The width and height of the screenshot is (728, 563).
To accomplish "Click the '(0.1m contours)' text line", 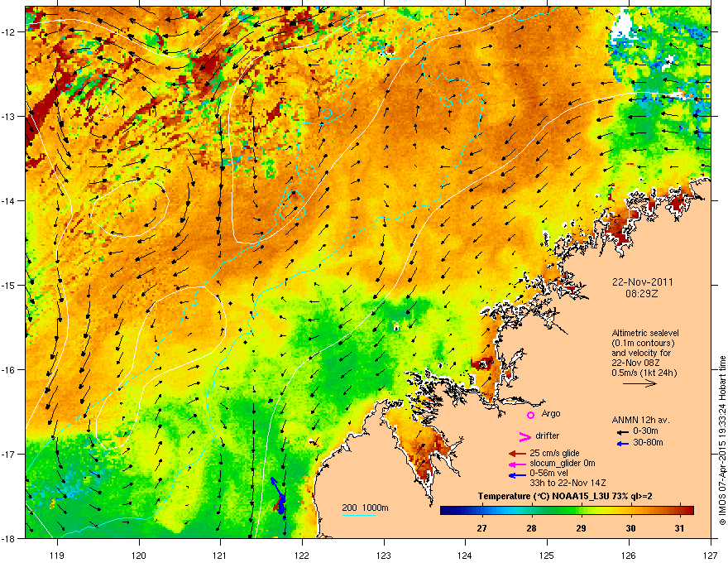I will click(643, 344).
